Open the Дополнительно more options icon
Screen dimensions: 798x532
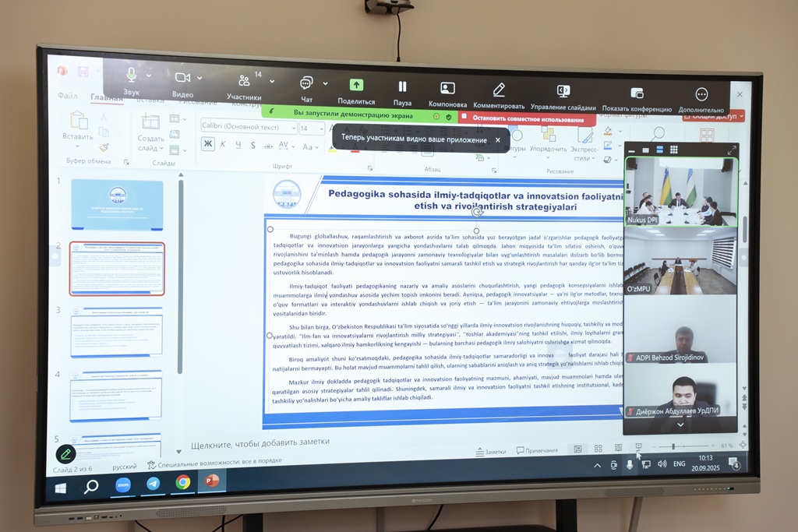[x=701, y=94]
